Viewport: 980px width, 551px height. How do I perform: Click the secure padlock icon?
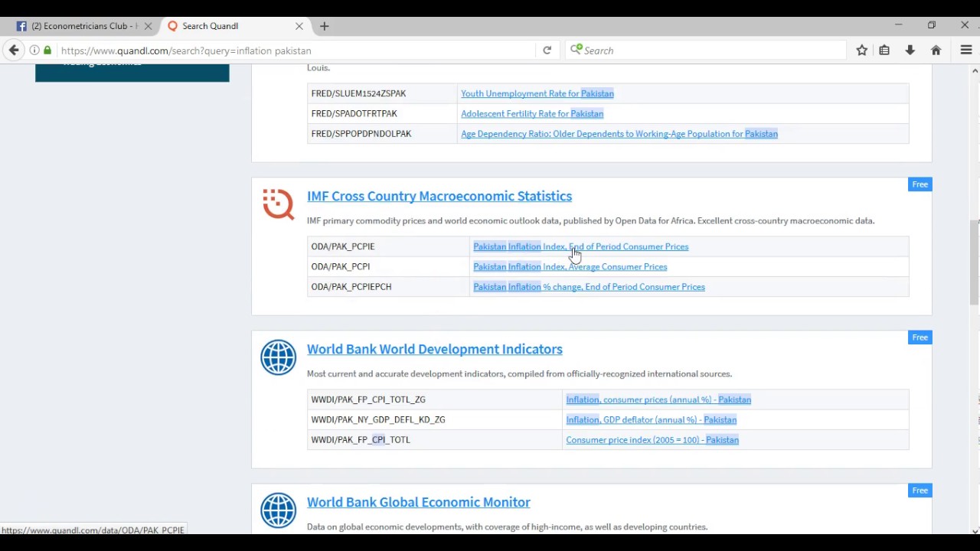(x=47, y=51)
